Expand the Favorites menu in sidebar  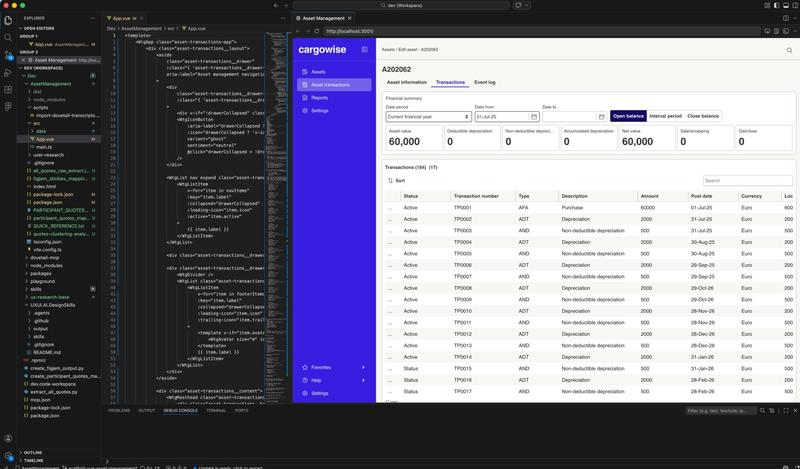[x=333, y=367]
